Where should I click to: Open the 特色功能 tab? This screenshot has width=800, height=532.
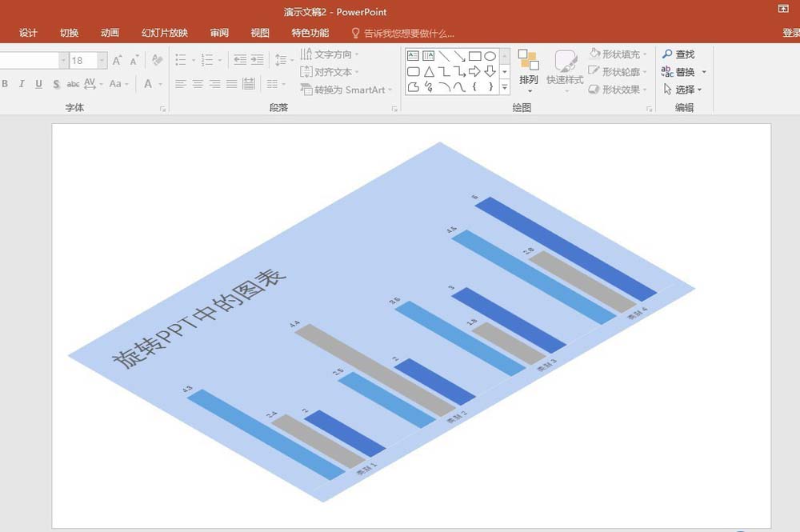(x=310, y=33)
